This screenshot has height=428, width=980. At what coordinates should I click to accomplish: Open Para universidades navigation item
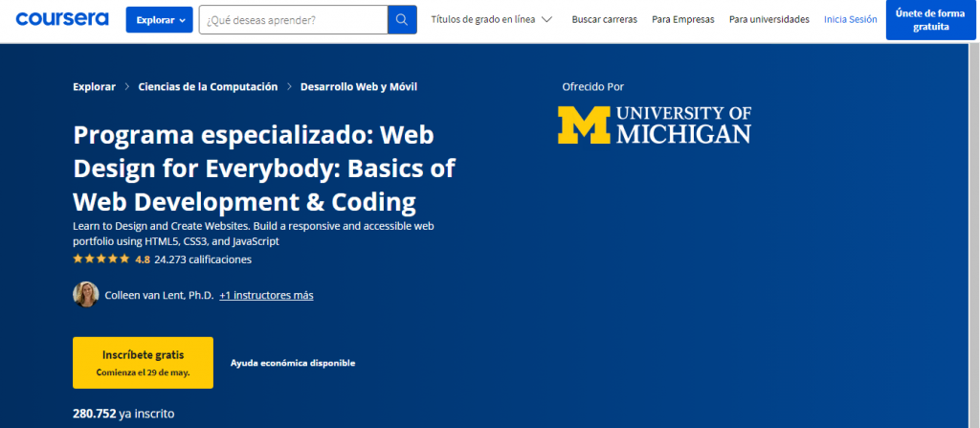pyautogui.click(x=768, y=19)
